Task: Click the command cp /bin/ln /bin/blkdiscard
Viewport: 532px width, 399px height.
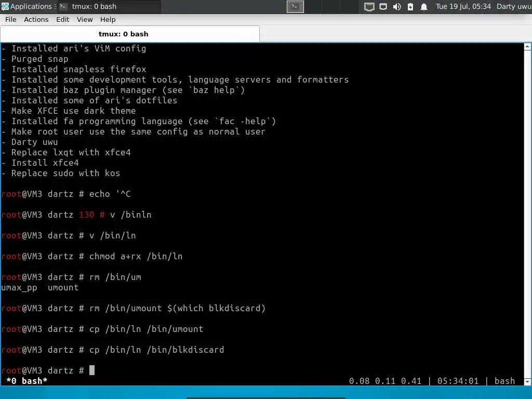Action: point(157,350)
